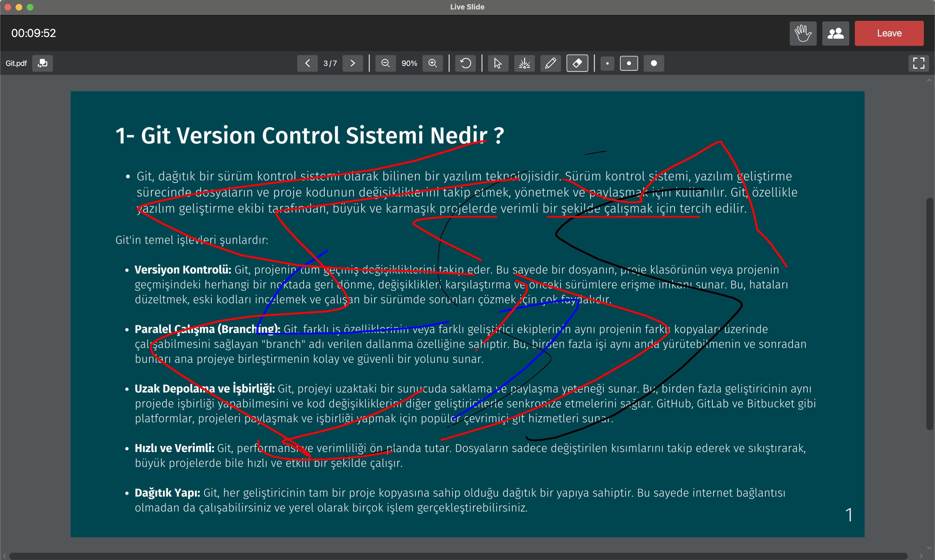
Task: Click the "Hızlı ve Verimli:" heading
Action: (174, 448)
